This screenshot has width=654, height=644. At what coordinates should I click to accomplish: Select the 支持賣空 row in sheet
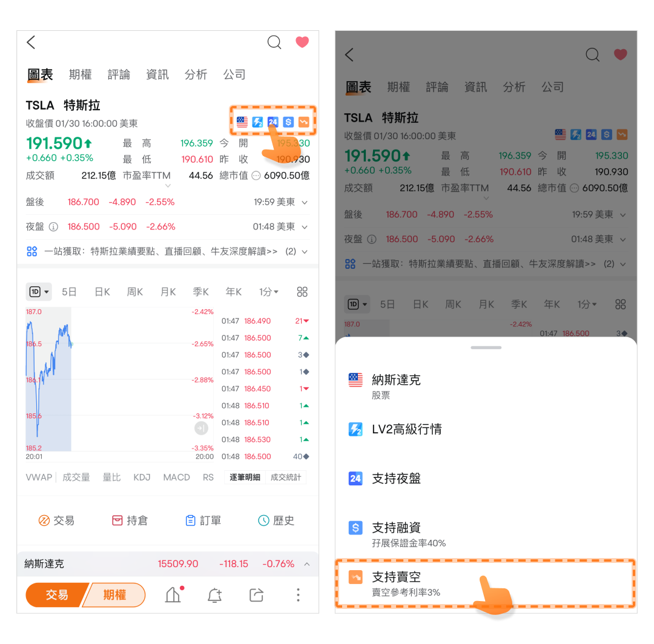click(486, 584)
